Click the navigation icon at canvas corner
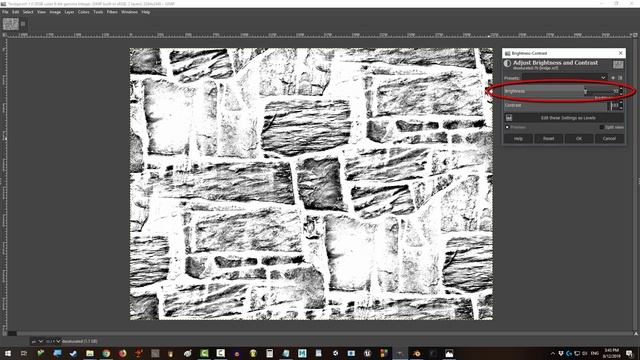Screen dimensions: 640x360 coord(636,334)
